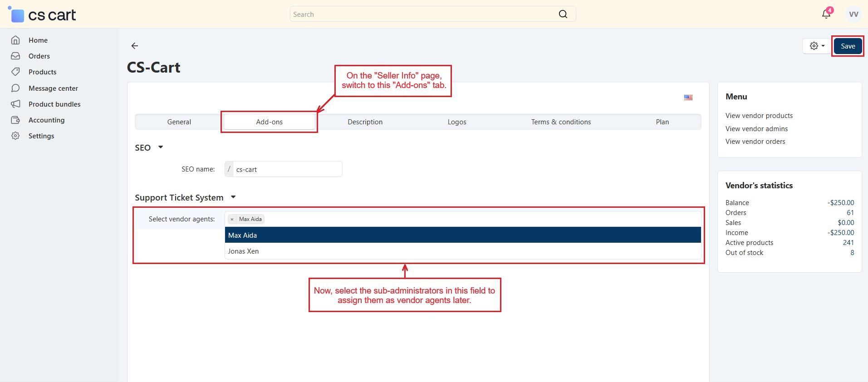Click the SEO name input field

(287, 169)
